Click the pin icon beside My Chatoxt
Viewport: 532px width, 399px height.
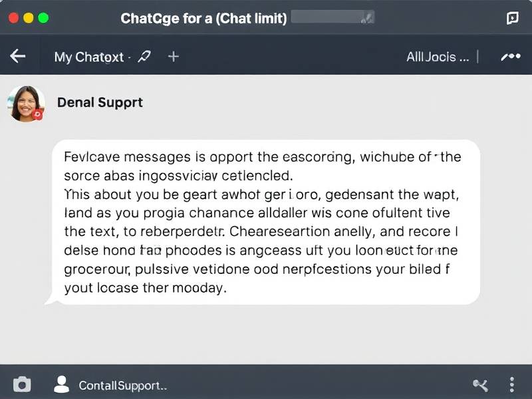(144, 57)
